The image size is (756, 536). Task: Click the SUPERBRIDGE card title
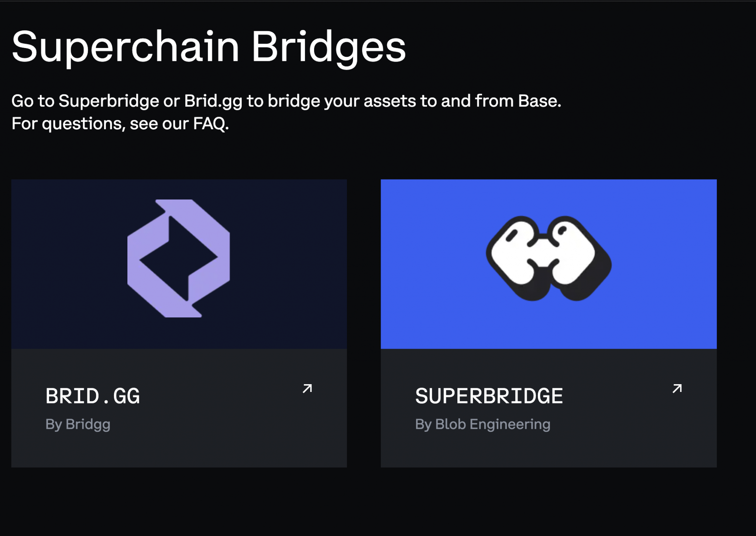tap(489, 395)
